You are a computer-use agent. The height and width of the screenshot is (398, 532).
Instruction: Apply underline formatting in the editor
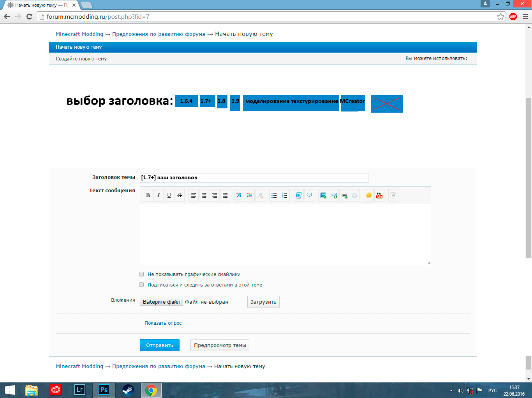169,195
